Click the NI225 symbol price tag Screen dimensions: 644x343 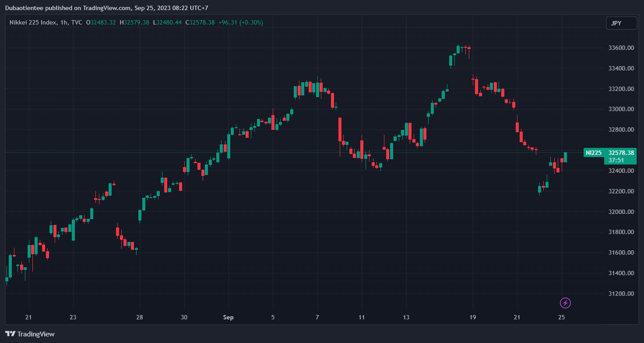click(x=593, y=153)
